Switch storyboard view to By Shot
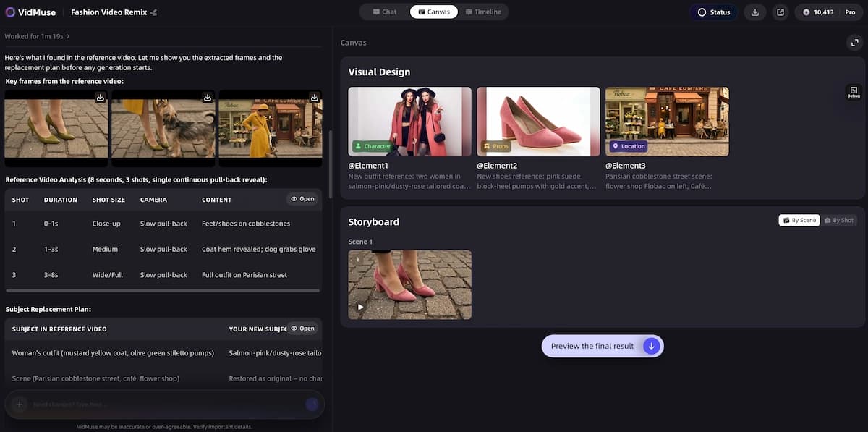 [x=839, y=220]
